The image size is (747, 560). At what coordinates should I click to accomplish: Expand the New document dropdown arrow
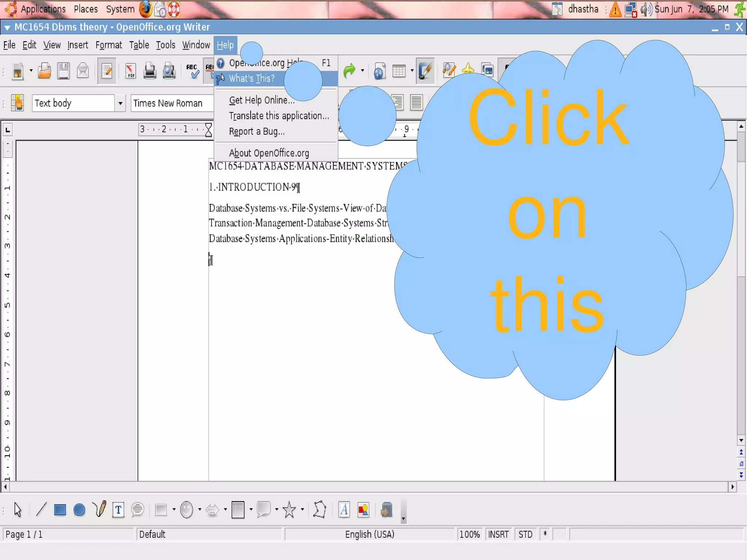(x=31, y=71)
